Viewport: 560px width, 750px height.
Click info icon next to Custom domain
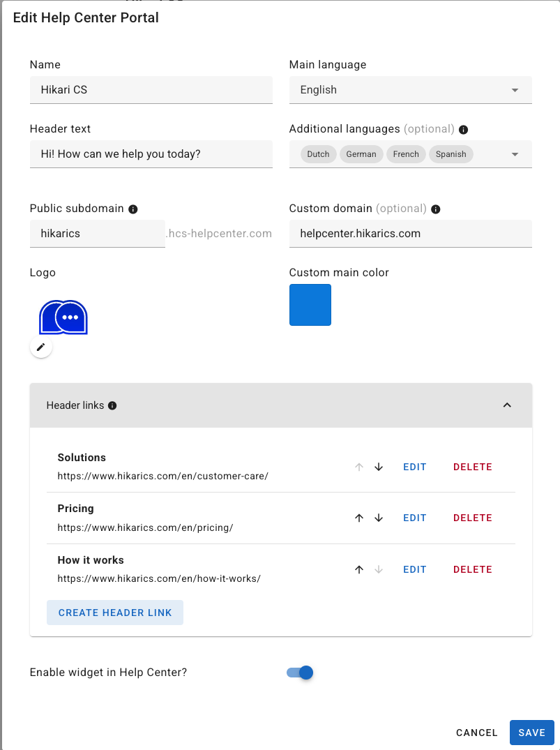[436, 209]
